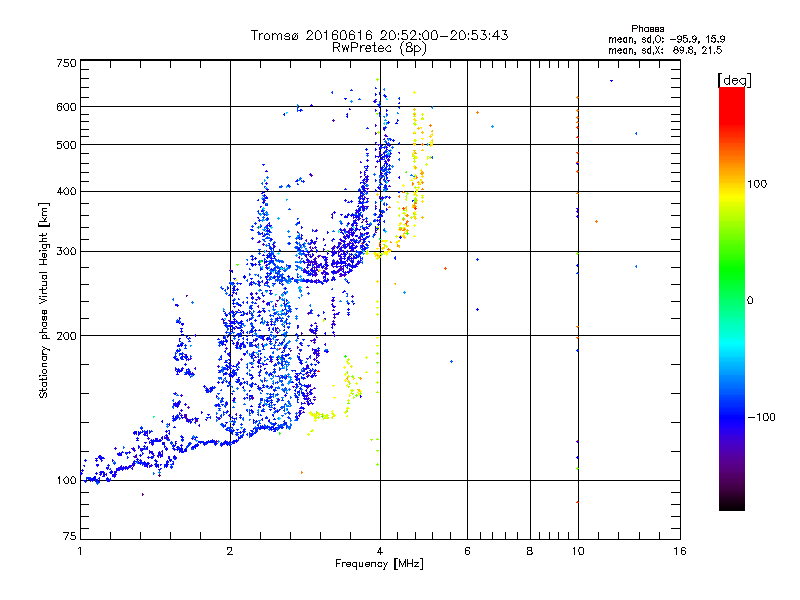The height and width of the screenshot is (600, 800).
Task: Click the x-axis tick label '1'
Action: click(80, 551)
